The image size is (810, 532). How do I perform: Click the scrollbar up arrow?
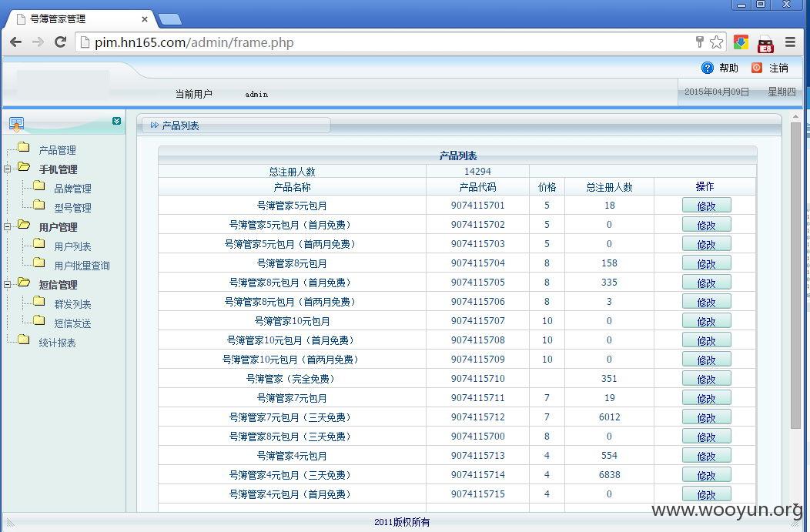[x=795, y=117]
